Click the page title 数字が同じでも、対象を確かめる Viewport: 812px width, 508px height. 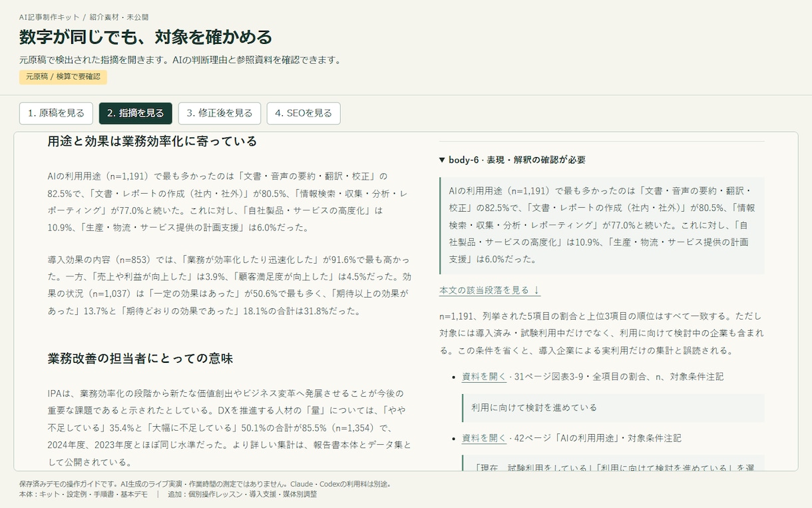146,37
